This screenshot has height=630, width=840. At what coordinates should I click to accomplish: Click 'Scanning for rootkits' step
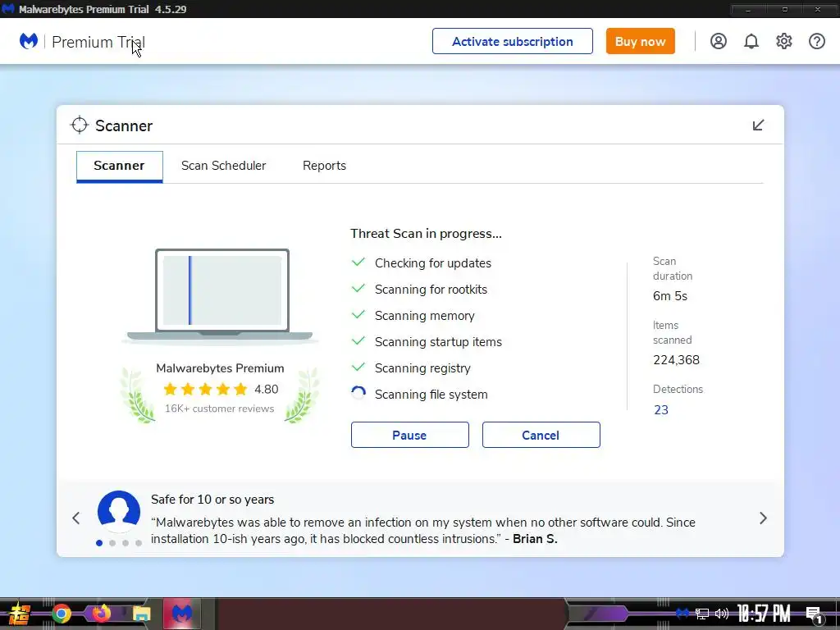point(431,290)
